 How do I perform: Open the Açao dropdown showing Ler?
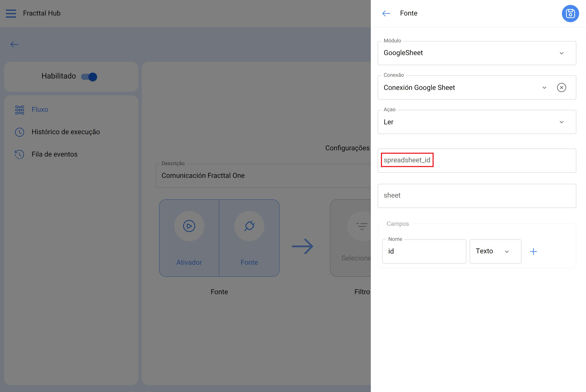point(477,122)
